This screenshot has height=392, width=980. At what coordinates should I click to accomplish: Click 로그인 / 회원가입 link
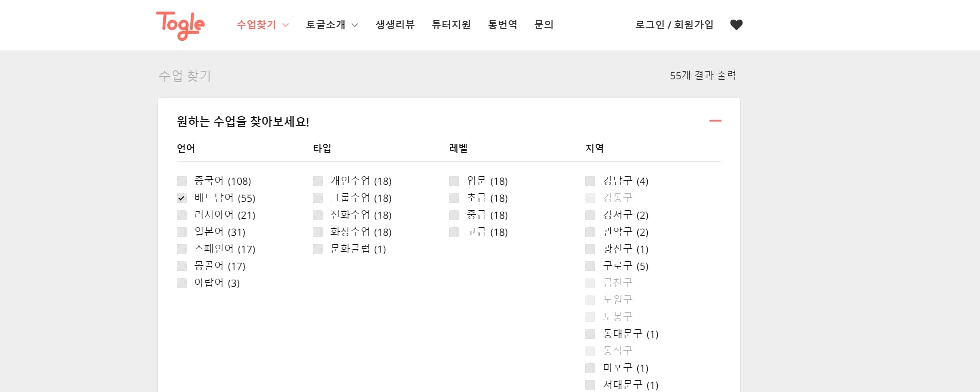click(x=674, y=25)
